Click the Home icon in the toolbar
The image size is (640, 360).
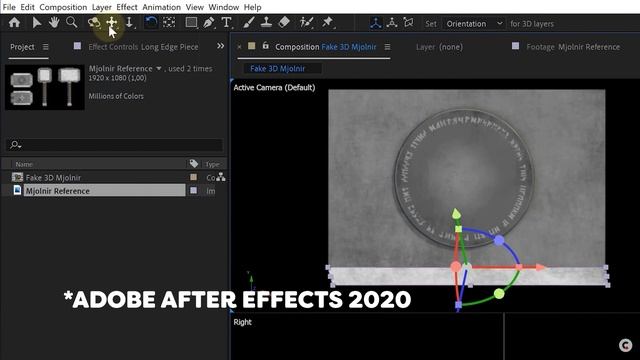click(14, 22)
